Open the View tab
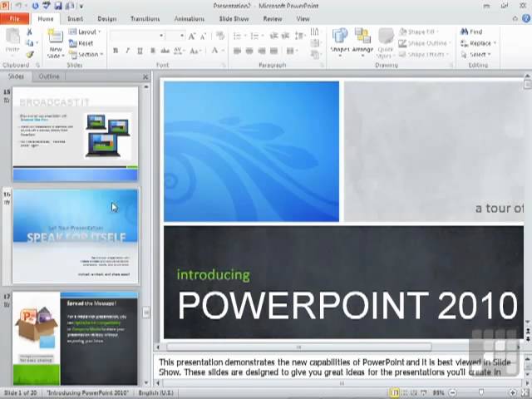The image size is (532, 399). pos(303,18)
